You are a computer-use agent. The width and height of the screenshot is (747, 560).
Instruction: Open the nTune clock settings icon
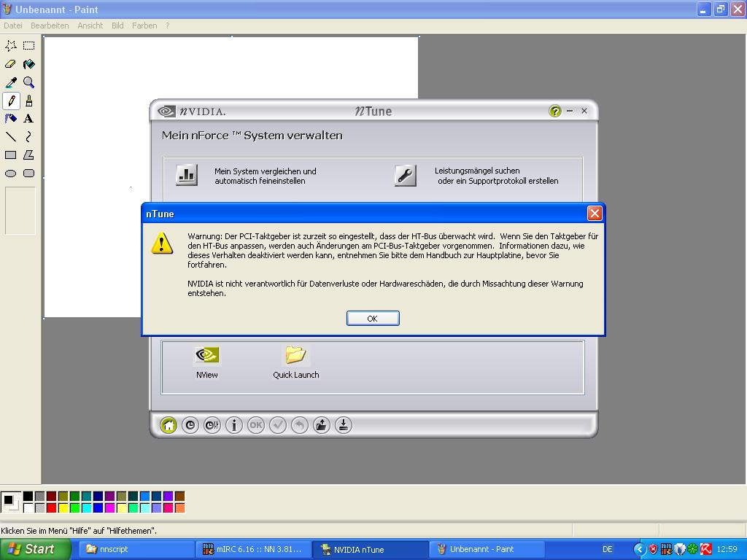click(x=190, y=425)
